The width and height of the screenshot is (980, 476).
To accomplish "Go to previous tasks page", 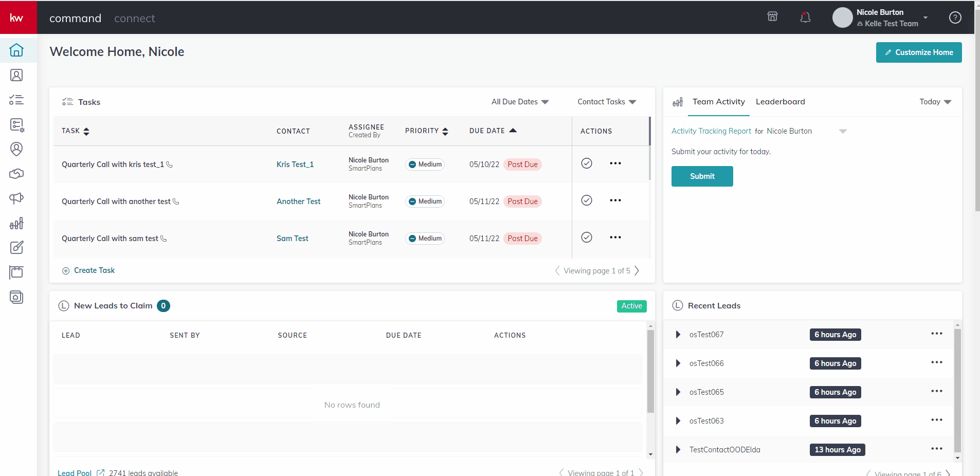I will tap(557, 270).
